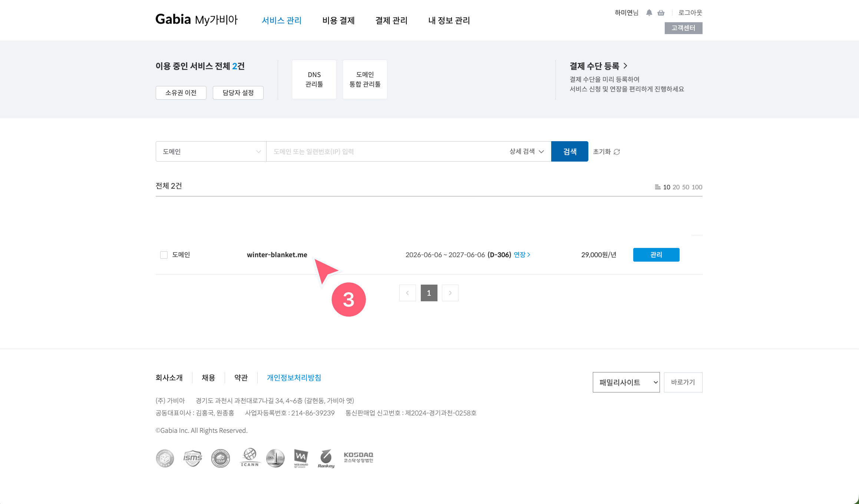
Task: Open the 서비스 관리 menu
Action: [282, 20]
